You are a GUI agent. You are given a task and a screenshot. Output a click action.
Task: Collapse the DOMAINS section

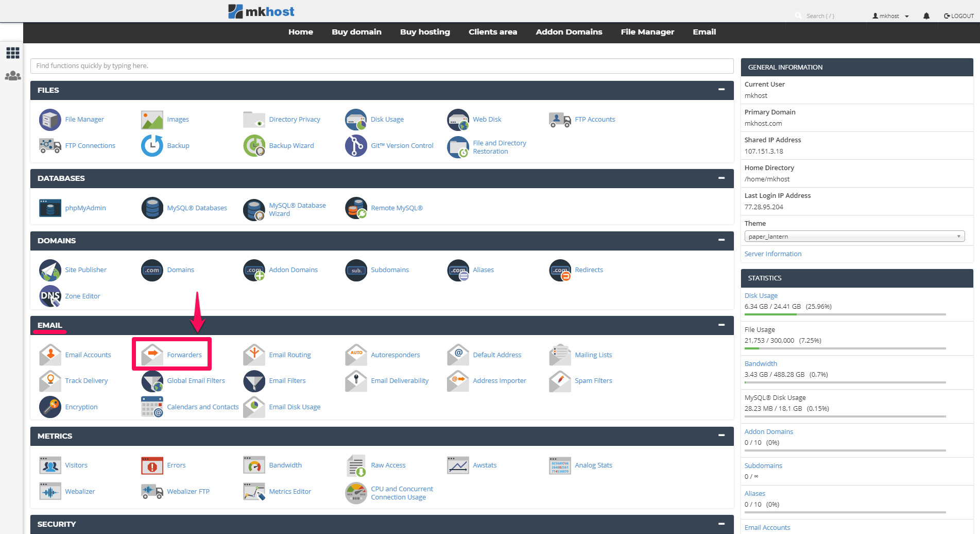[x=721, y=240]
